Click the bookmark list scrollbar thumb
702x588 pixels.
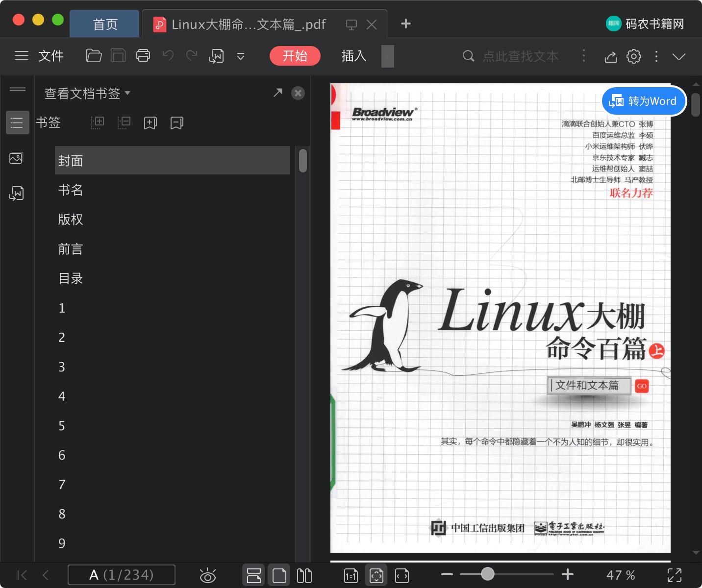click(303, 161)
